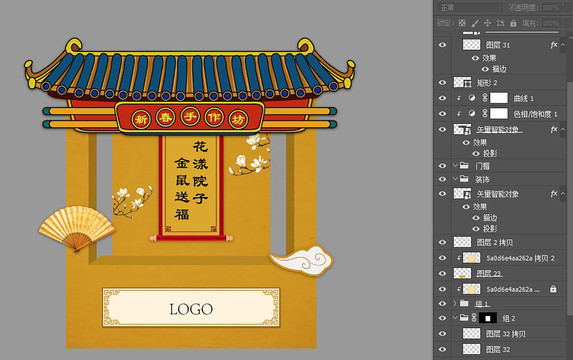Hide the 门楣 group
The height and width of the screenshot is (360, 573).
click(443, 166)
